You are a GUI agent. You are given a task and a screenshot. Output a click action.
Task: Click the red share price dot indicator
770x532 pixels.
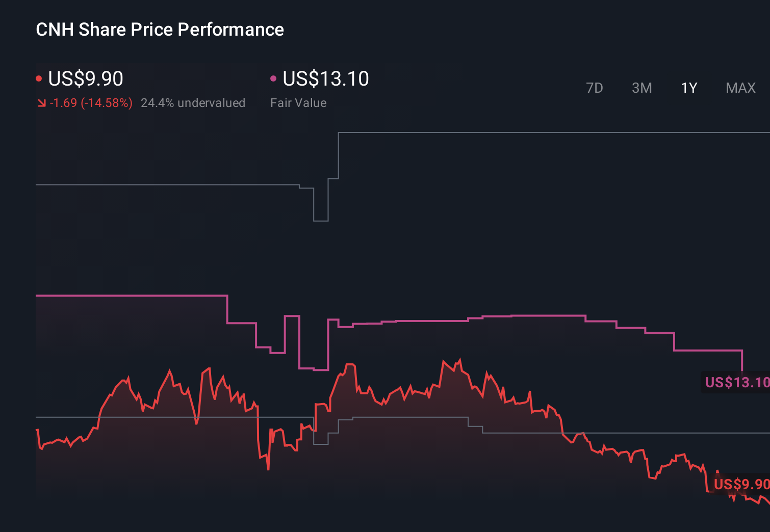pos(39,78)
